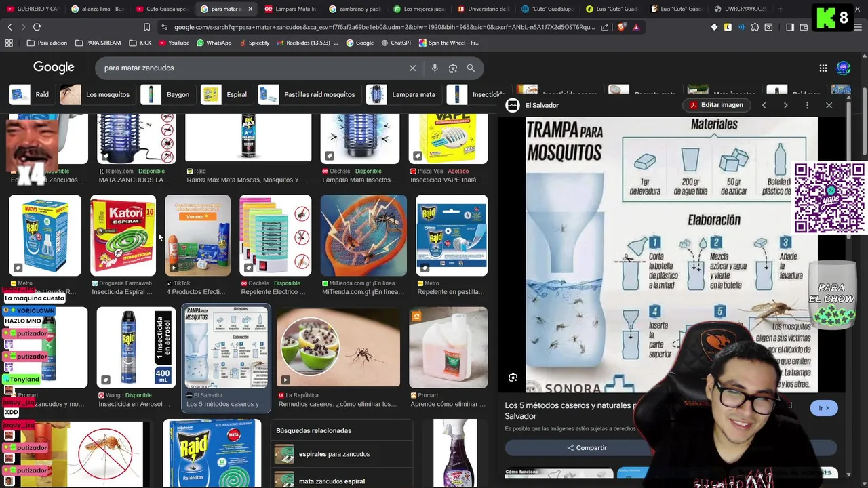Close the El Salvador image preview panel
The height and width of the screenshot is (488, 868).
pos(829,105)
